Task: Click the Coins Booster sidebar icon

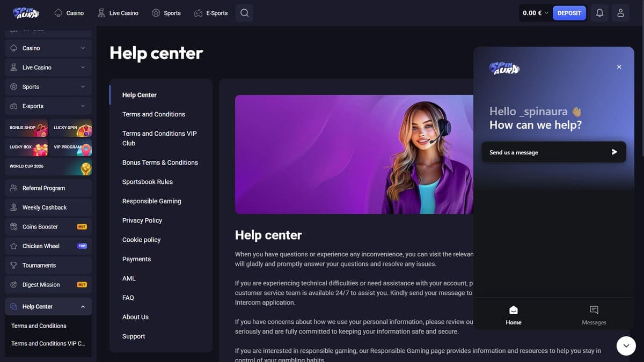Action: (x=14, y=227)
